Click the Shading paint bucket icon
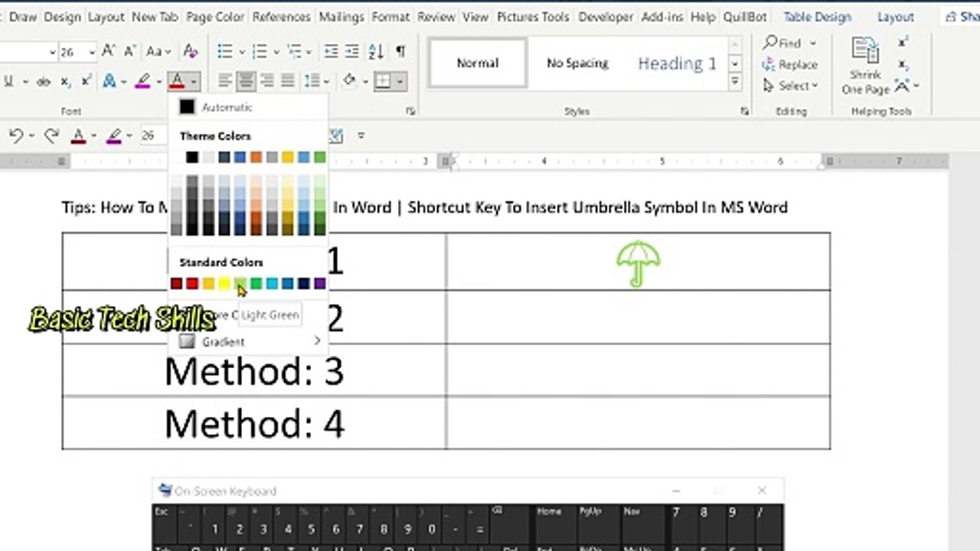The height and width of the screenshot is (551, 980). point(349,80)
